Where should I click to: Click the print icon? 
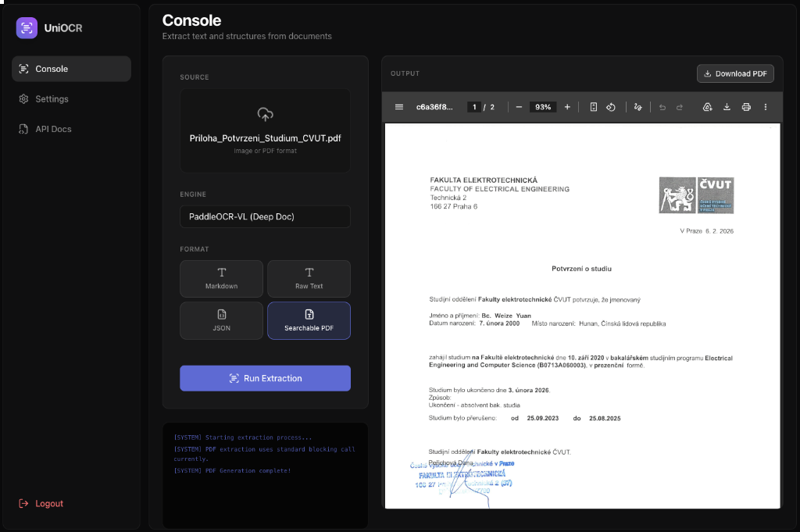(746, 107)
